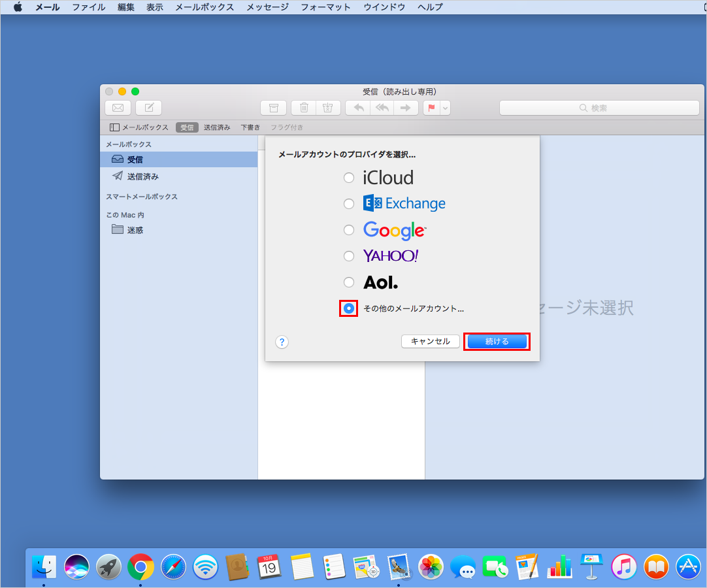Flag the message with the red flag icon
707x588 pixels.
pos(430,107)
